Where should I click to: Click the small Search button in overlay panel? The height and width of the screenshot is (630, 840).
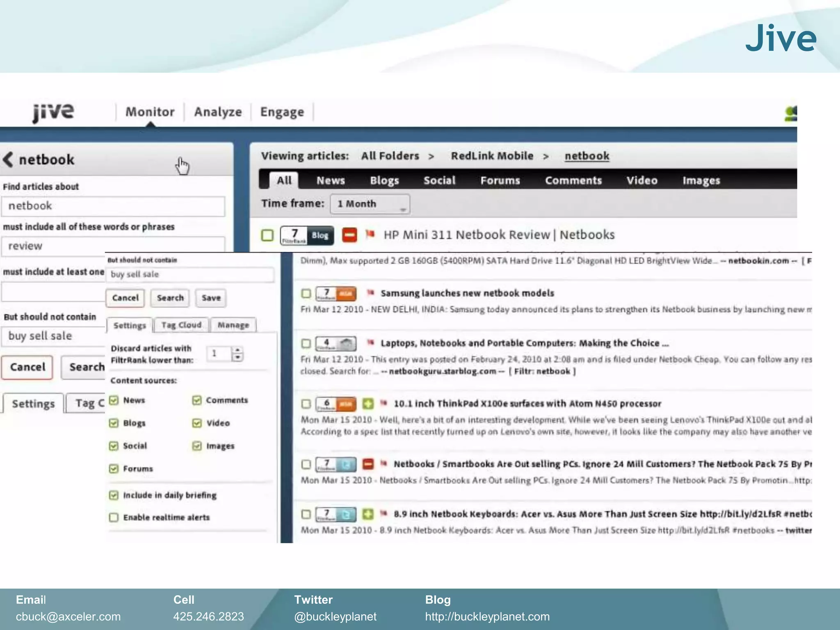coord(170,298)
